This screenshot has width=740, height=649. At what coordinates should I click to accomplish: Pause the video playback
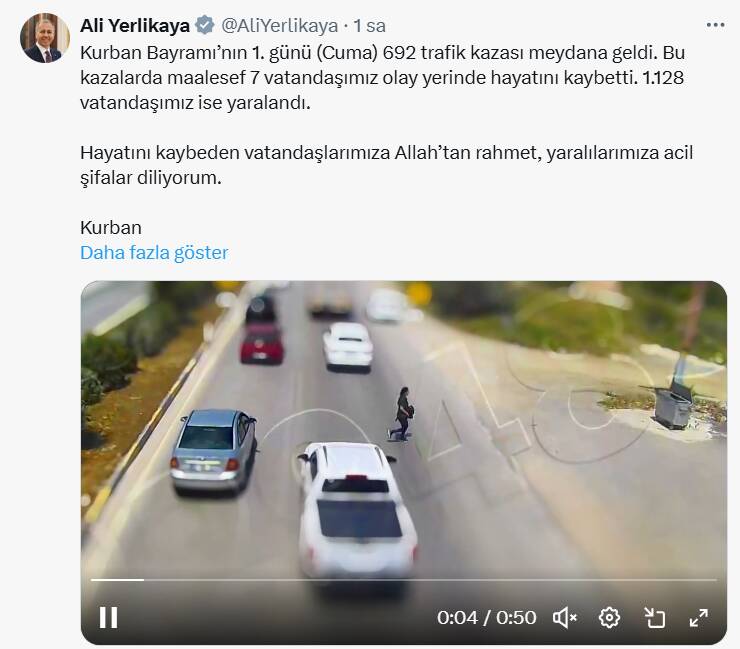coord(108,617)
